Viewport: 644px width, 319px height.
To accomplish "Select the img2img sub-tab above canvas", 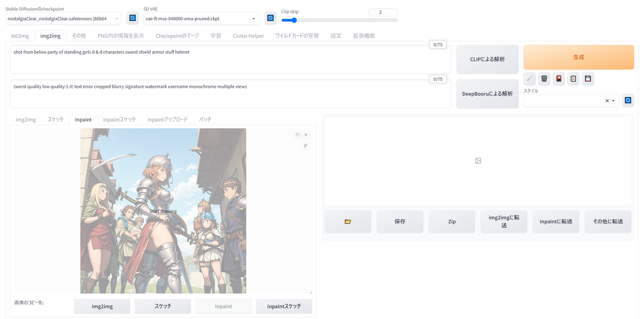I will [x=26, y=120].
